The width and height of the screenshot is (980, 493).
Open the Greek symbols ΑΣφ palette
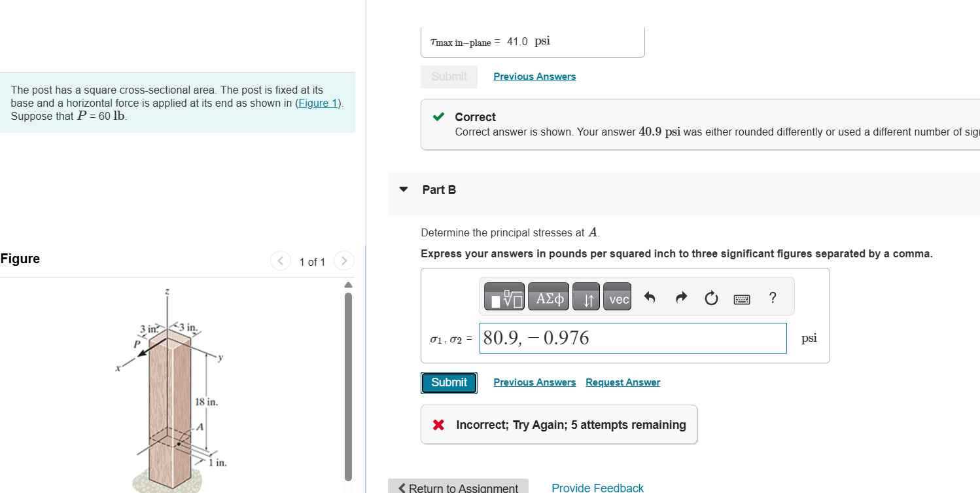[548, 296]
